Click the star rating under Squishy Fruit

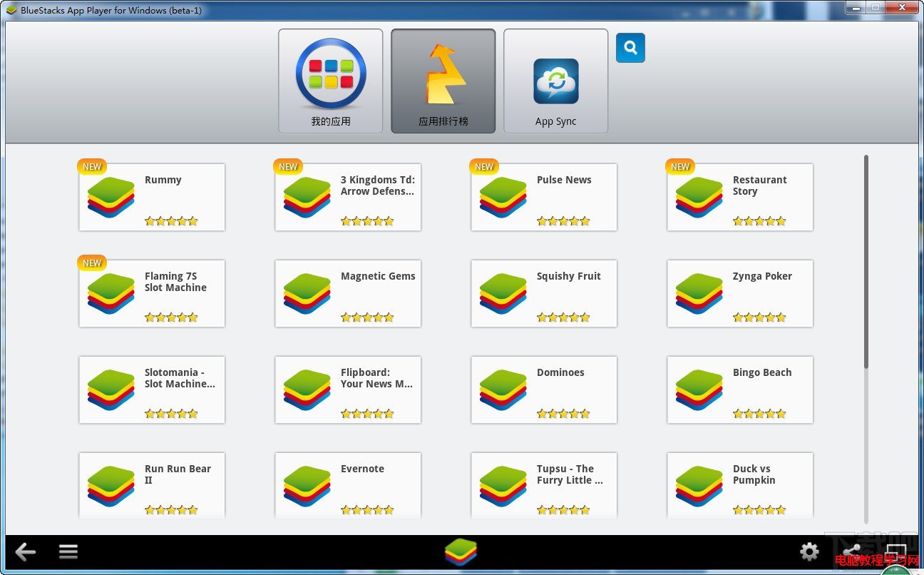coord(563,317)
